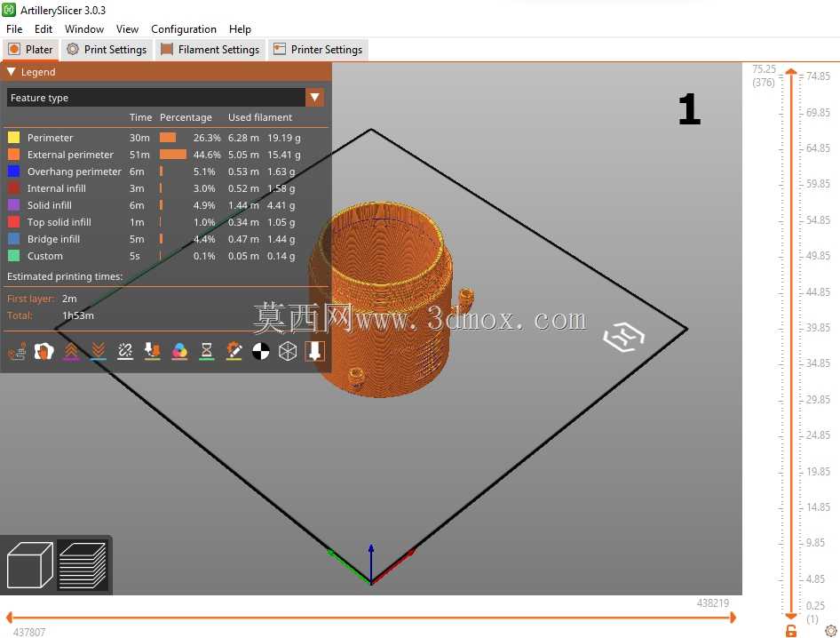Click horizontal move slider right thumb
The width and height of the screenshot is (840, 638).
click(733, 618)
